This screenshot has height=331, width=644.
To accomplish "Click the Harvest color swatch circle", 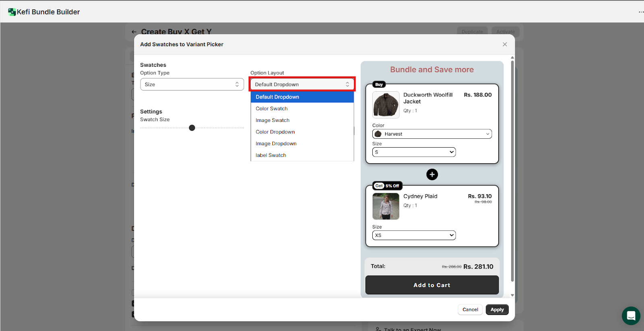I will pyautogui.click(x=378, y=134).
